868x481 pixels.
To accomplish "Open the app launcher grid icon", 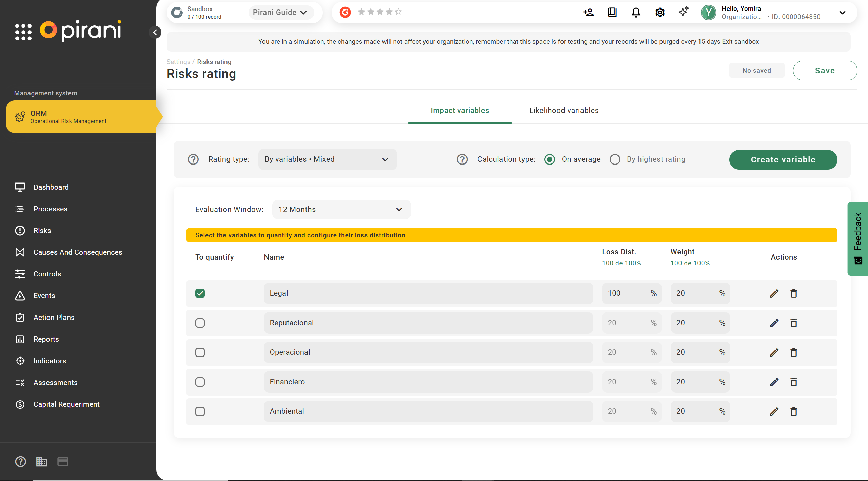I will 23,32.
